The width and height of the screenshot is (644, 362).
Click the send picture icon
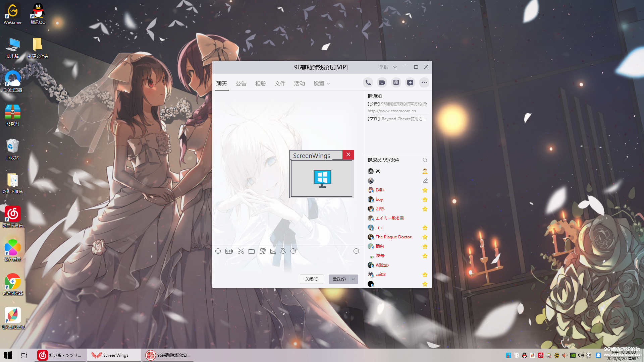click(x=273, y=251)
